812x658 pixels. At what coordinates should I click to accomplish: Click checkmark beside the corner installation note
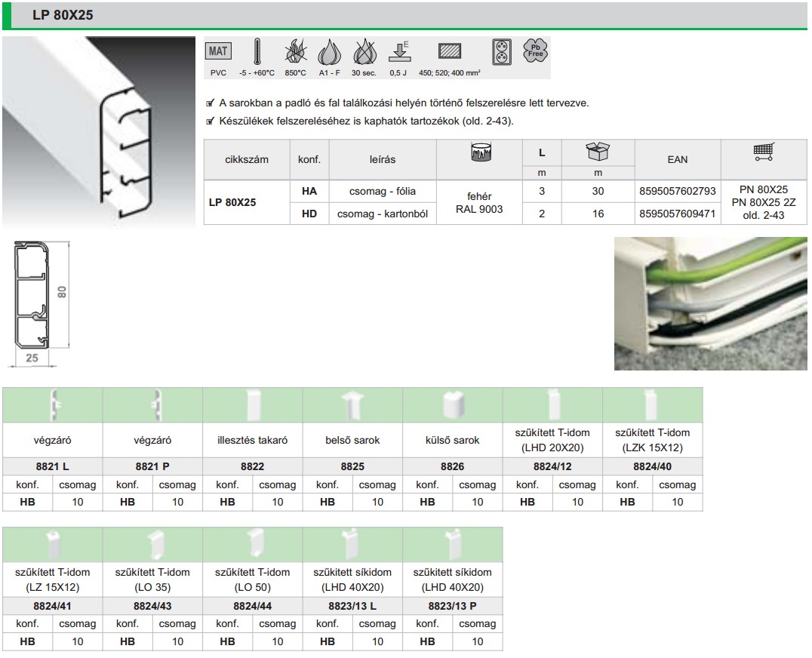coord(211,103)
